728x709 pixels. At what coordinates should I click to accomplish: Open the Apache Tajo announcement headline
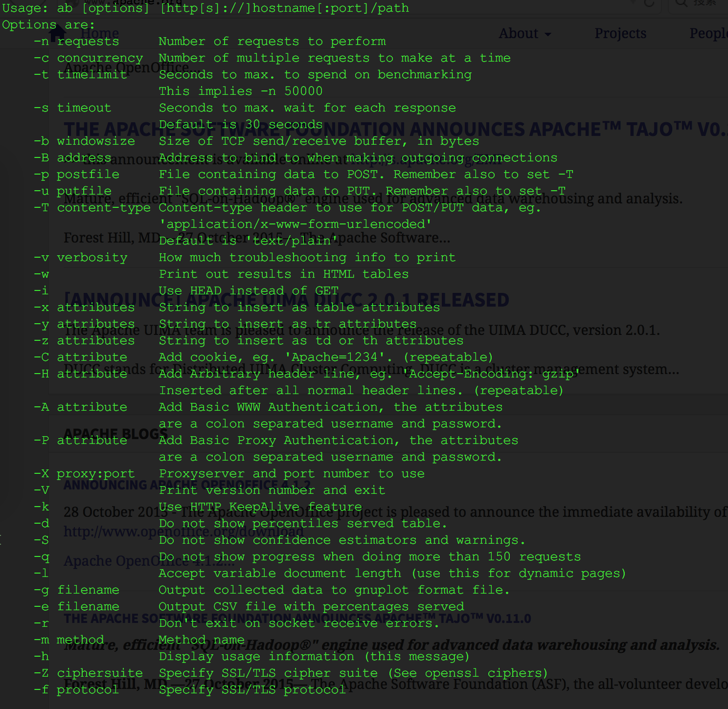(x=395, y=129)
